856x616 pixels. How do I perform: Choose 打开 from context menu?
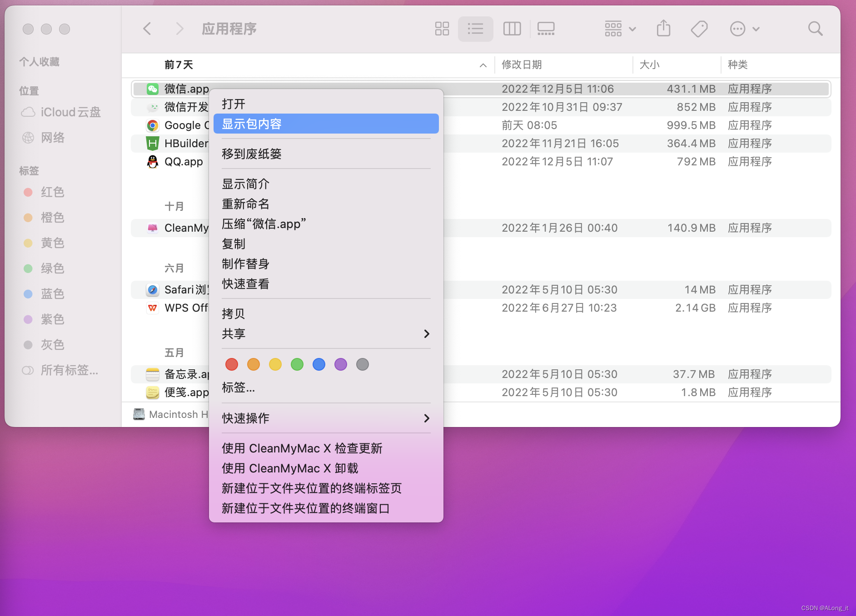click(326, 104)
